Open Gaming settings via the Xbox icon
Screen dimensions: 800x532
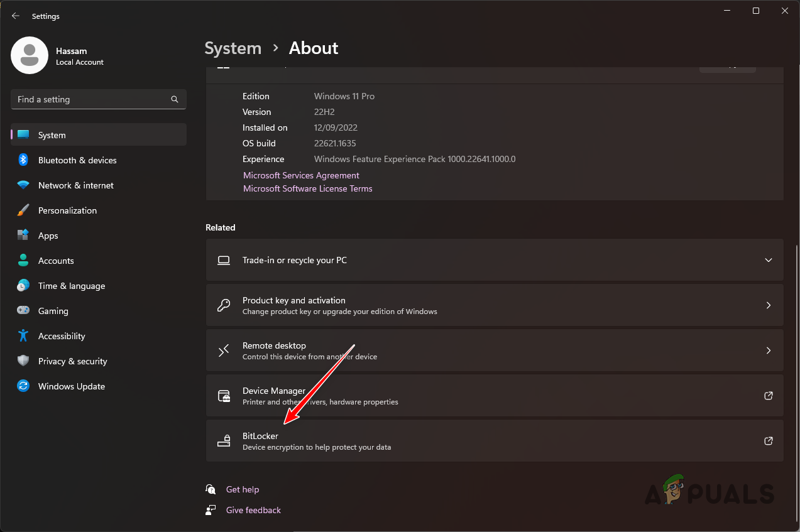tap(23, 311)
